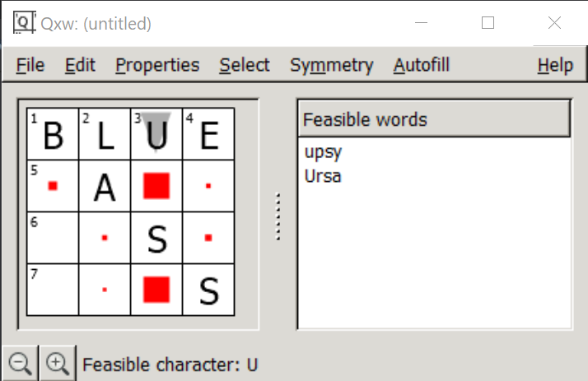Click the pane divider handle dots
Viewport: 588px width, 381px height.
pos(278,216)
